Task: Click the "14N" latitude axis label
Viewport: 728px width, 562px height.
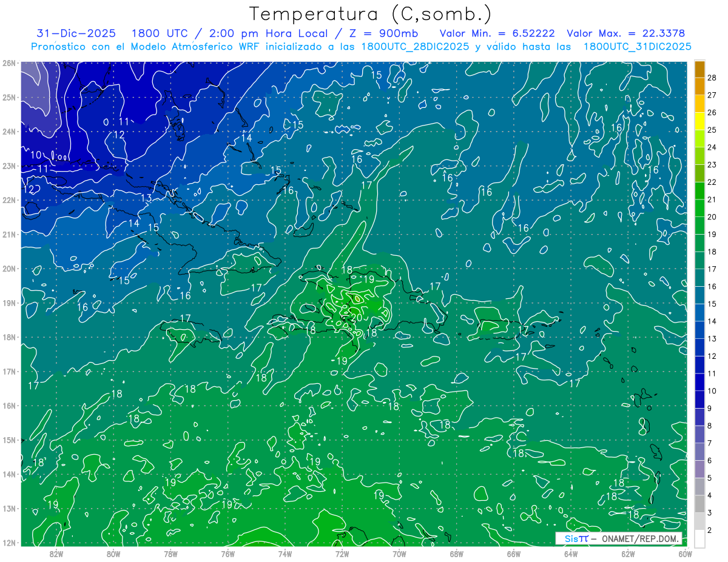Action: [x=8, y=474]
